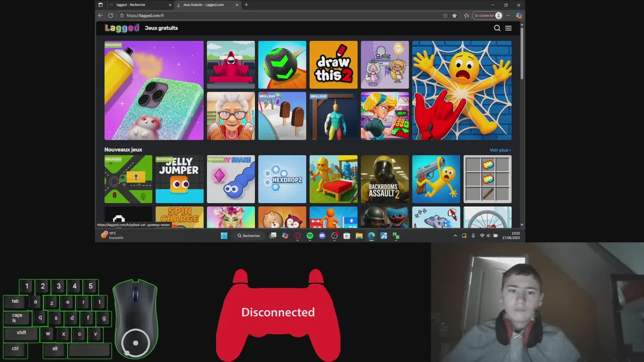Open the Voir plus link
Image resolution: width=644 pixels, height=362 pixels.
[x=500, y=150]
